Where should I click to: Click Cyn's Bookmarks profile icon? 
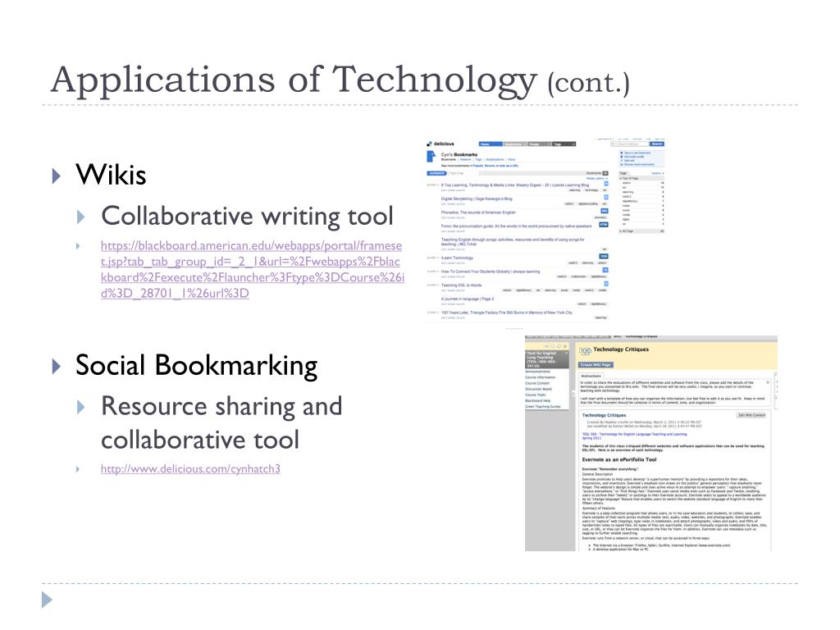pos(431,157)
